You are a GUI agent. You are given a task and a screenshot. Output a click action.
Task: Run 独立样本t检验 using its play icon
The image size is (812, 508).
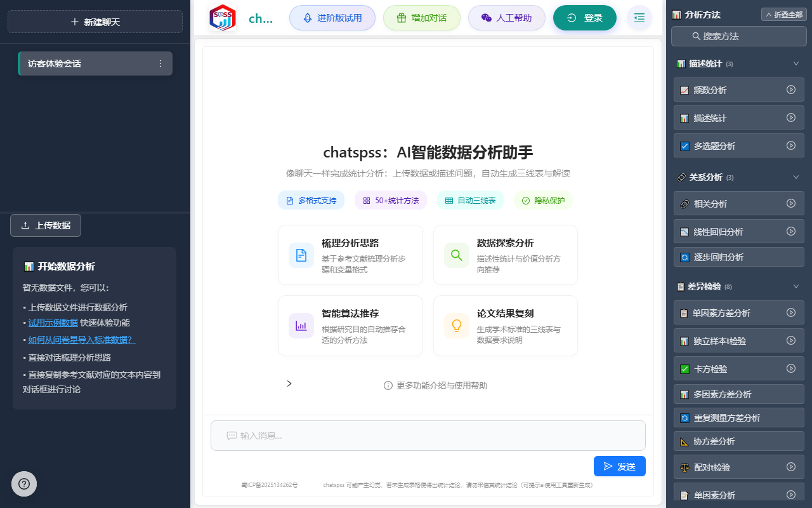(791, 340)
